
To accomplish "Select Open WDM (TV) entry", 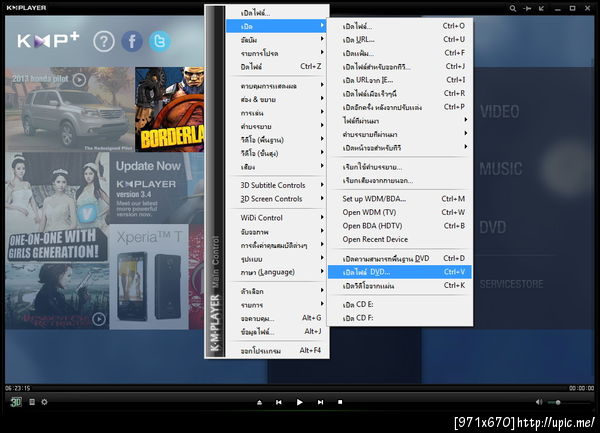I will point(399,212).
